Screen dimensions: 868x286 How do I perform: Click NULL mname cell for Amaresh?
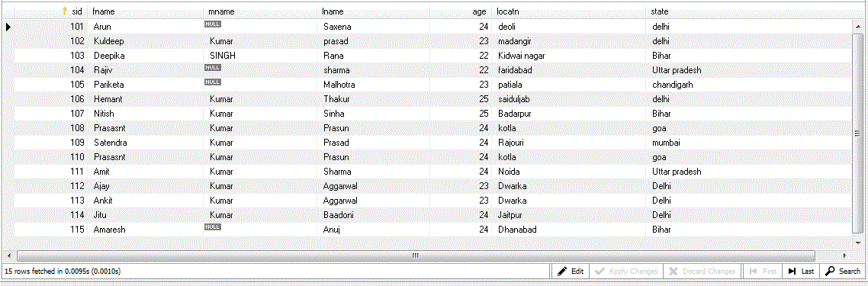tap(261, 229)
